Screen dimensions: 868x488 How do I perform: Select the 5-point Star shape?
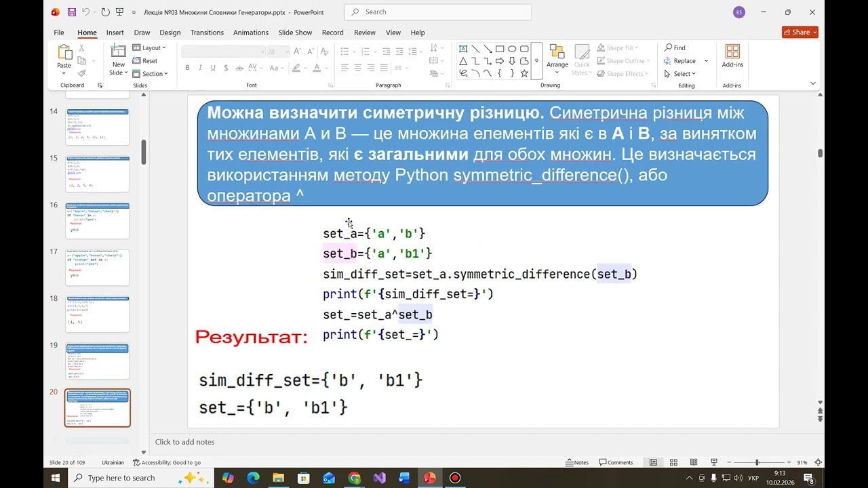coord(524,73)
